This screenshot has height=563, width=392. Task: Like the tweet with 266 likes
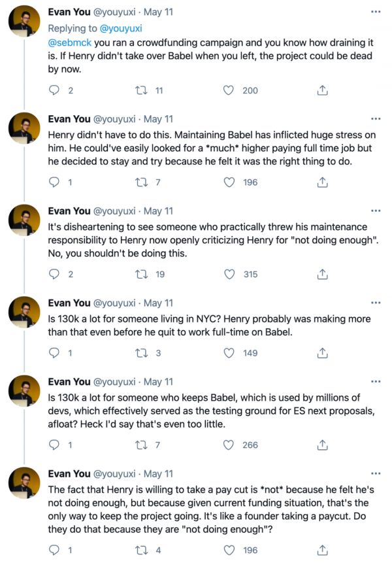pos(229,445)
